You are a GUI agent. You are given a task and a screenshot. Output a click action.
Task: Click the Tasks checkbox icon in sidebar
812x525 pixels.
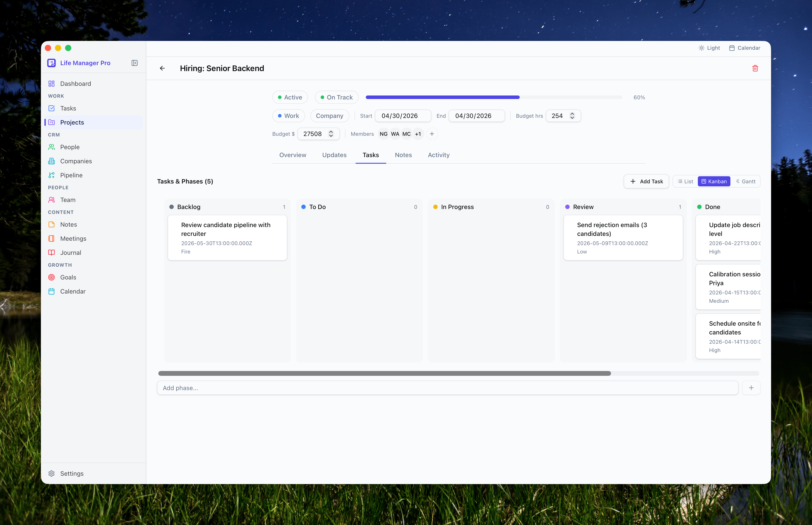(51, 108)
